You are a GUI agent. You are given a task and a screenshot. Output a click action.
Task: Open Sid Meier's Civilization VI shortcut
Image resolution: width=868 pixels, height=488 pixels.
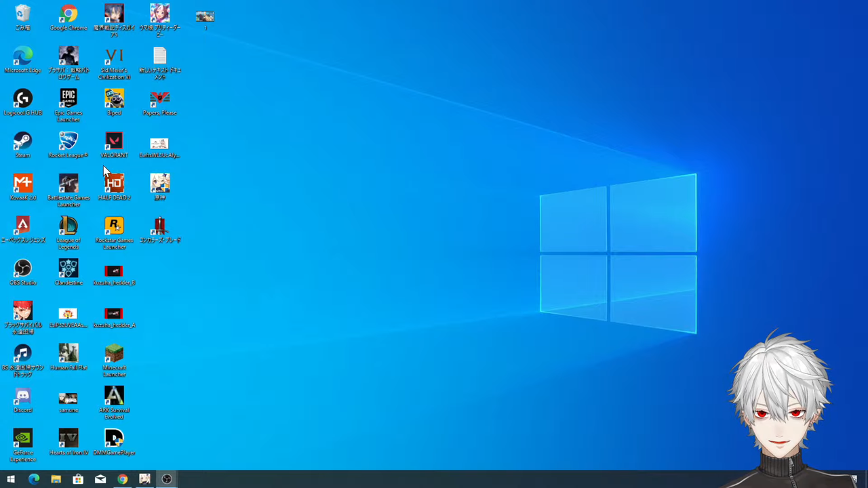[x=114, y=64]
